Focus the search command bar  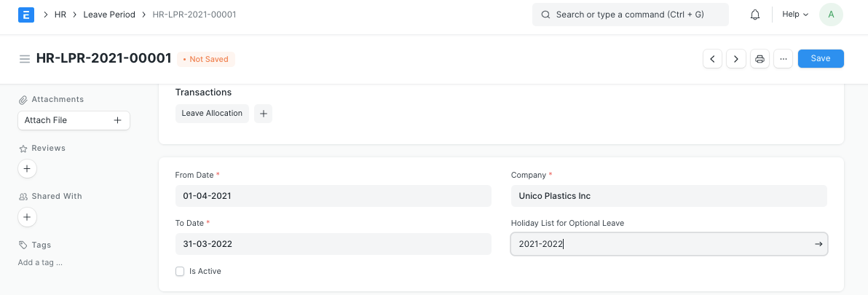click(631, 15)
